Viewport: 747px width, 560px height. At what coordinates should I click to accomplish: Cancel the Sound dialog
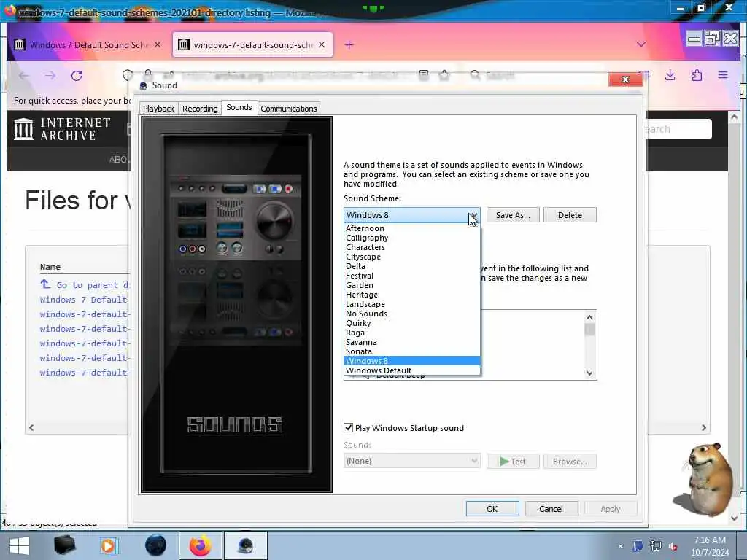551,508
